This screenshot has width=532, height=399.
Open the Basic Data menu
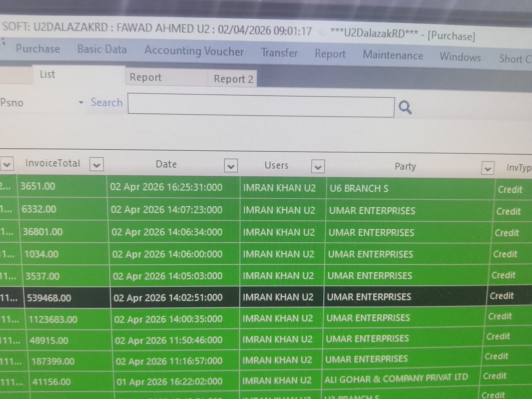(x=102, y=49)
